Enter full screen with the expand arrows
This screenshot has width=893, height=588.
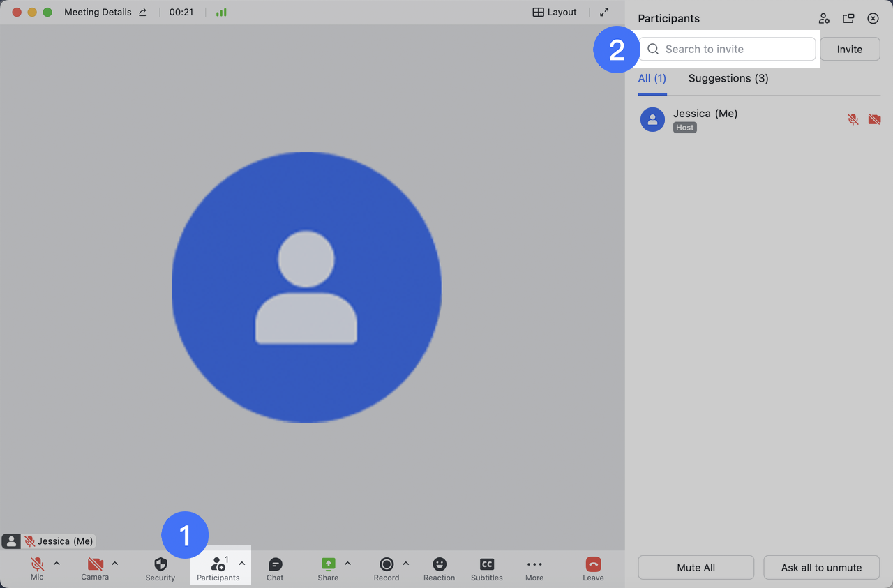(x=604, y=12)
